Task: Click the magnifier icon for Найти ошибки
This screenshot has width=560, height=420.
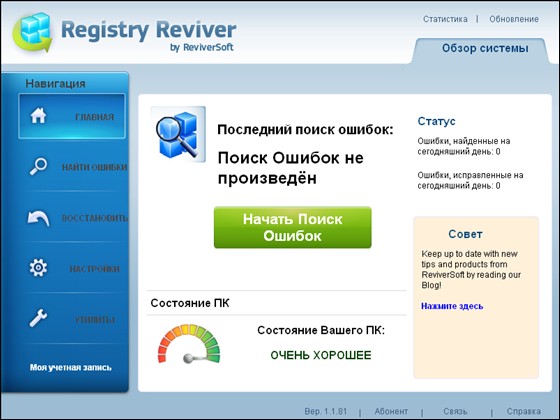Action: 38,166
